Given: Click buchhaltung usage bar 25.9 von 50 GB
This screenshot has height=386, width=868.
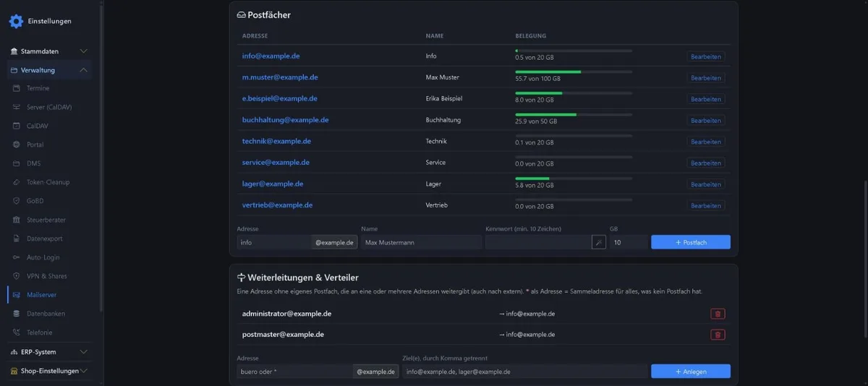Looking at the screenshot, I should tap(574, 114).
